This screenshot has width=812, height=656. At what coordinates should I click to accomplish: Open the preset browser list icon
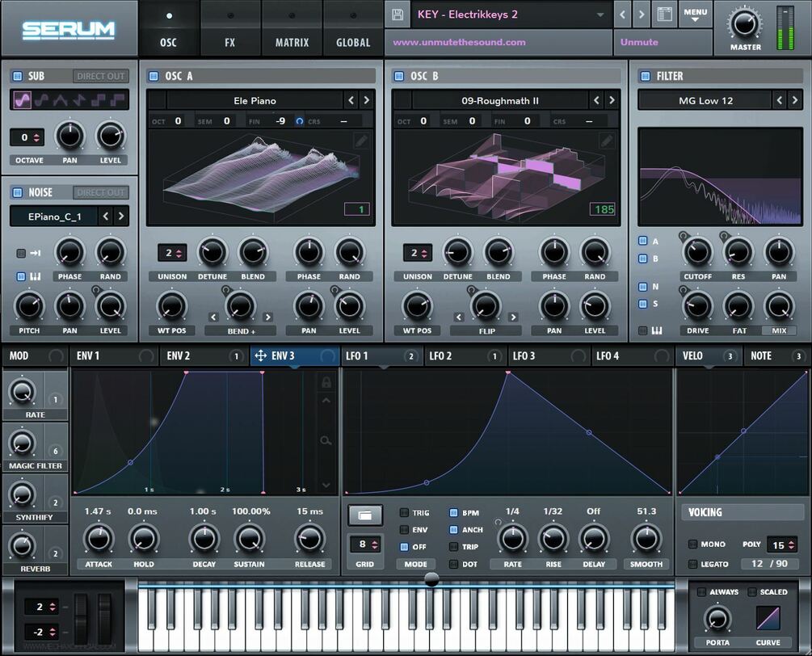(664, 15)
